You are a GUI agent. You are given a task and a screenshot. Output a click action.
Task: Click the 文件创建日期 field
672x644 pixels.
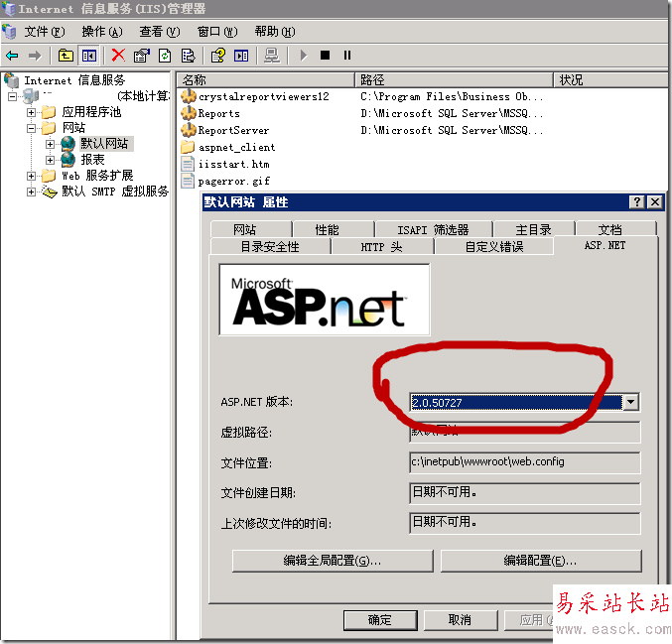click(x=524, y=493)
